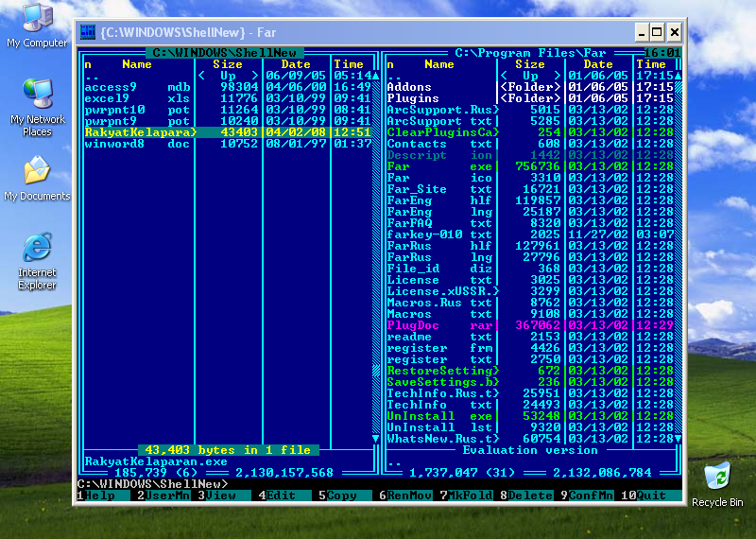Open the 2 UserMn user menu
756x539 pixels.
coord(163,496)
